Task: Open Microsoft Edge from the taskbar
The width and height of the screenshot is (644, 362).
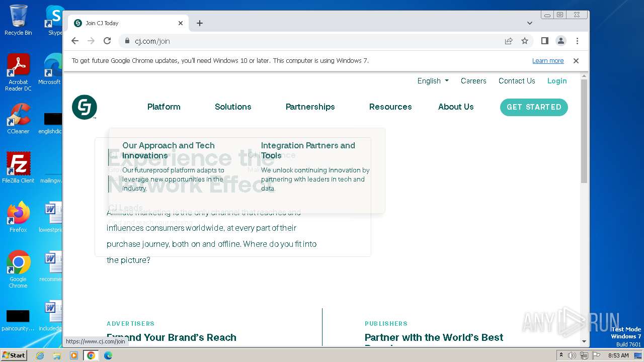Action: pos(108,355)
